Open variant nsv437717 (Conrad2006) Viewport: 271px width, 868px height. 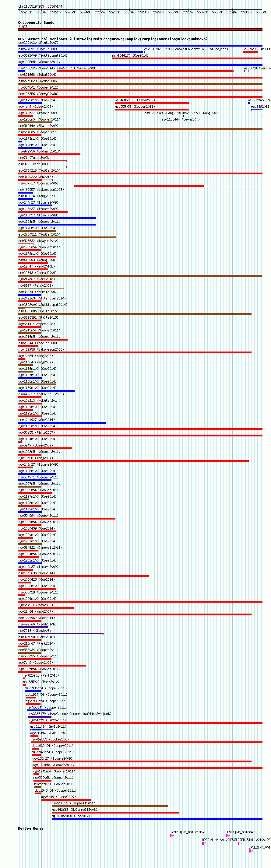pyautogui.click(x=38, y=184)
